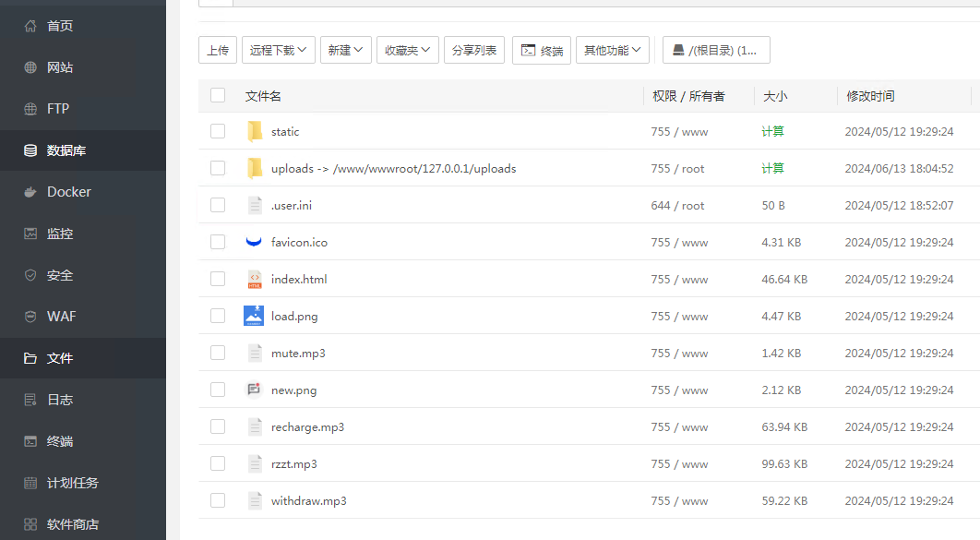This screenshot has width=980, height=540.
Task: Expand the 其他功能 dropdown
Action: [612, 50]
